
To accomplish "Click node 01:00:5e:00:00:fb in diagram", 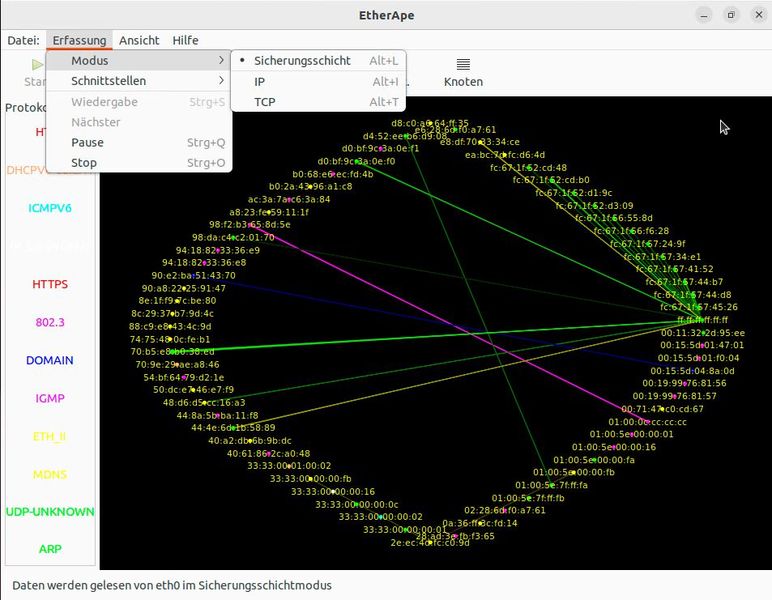I will click(x=574, y=472).
